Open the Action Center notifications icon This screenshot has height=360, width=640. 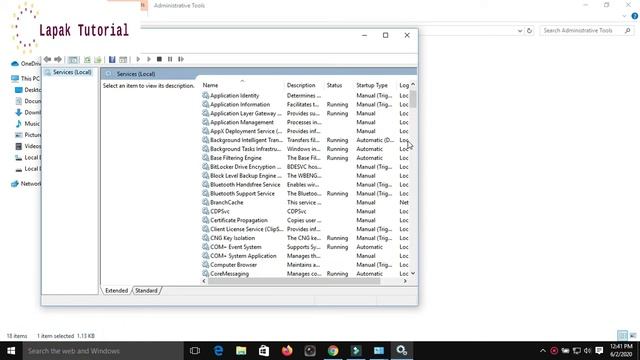pos(599,351)
